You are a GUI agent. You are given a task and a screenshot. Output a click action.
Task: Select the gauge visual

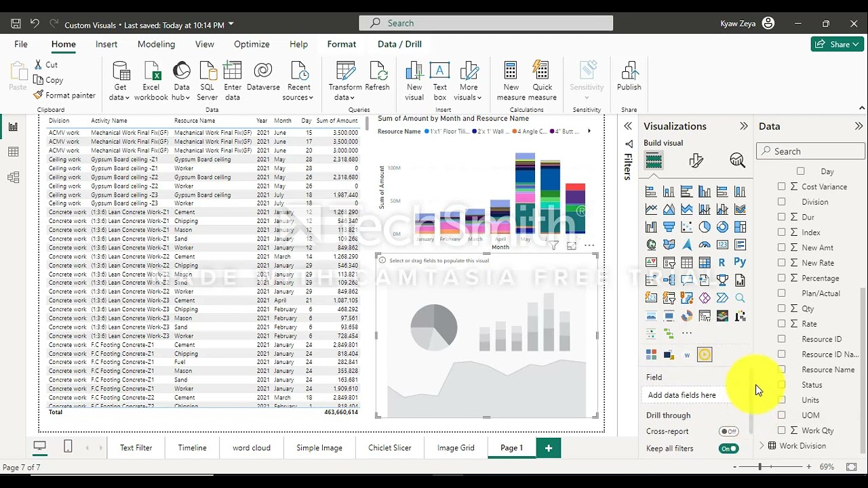click(x=705, y=245)
